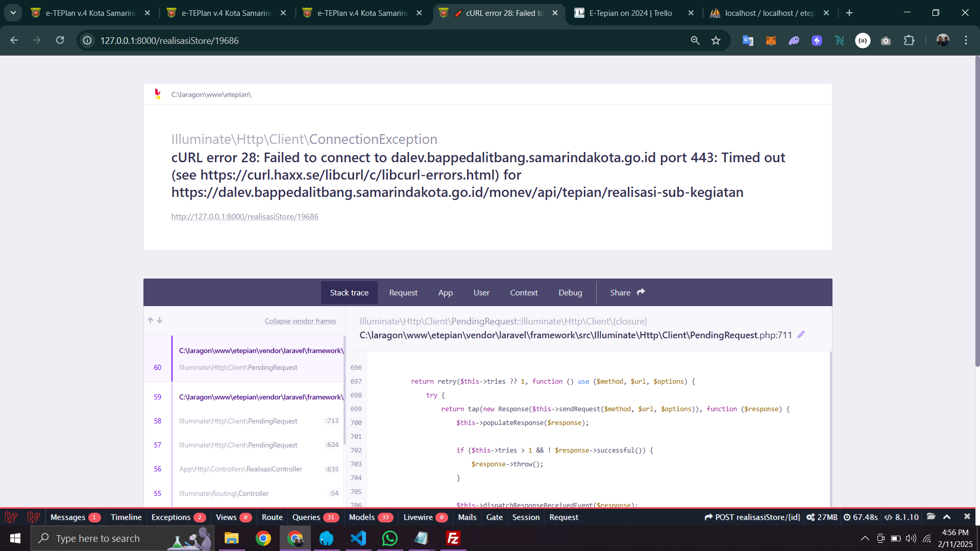Screen dimensions: 980x551
Task: Open the debugbar folder icon for stored requests
Action: click(931, 517)
